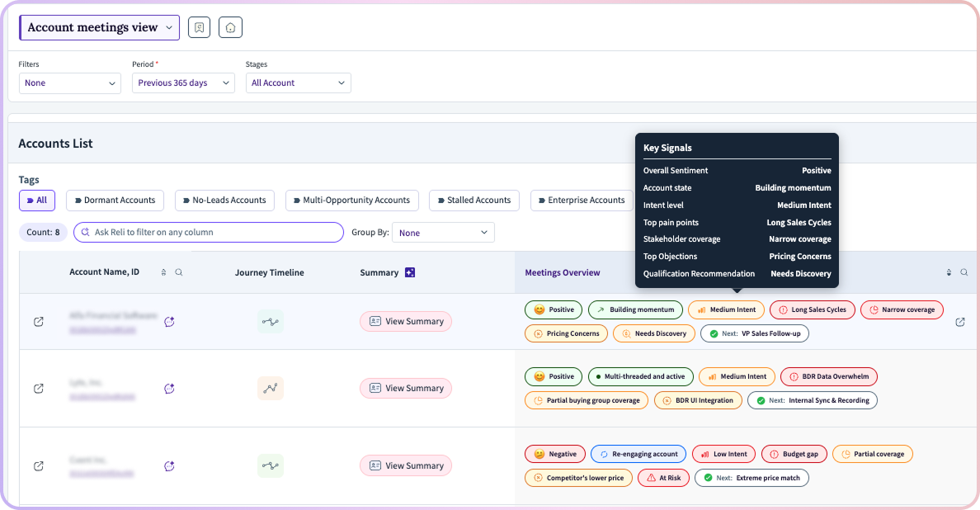Click the Positive chip in second row
Viewport: 980px width, 510px height.
pyautogui.click(x=554, y=377)
